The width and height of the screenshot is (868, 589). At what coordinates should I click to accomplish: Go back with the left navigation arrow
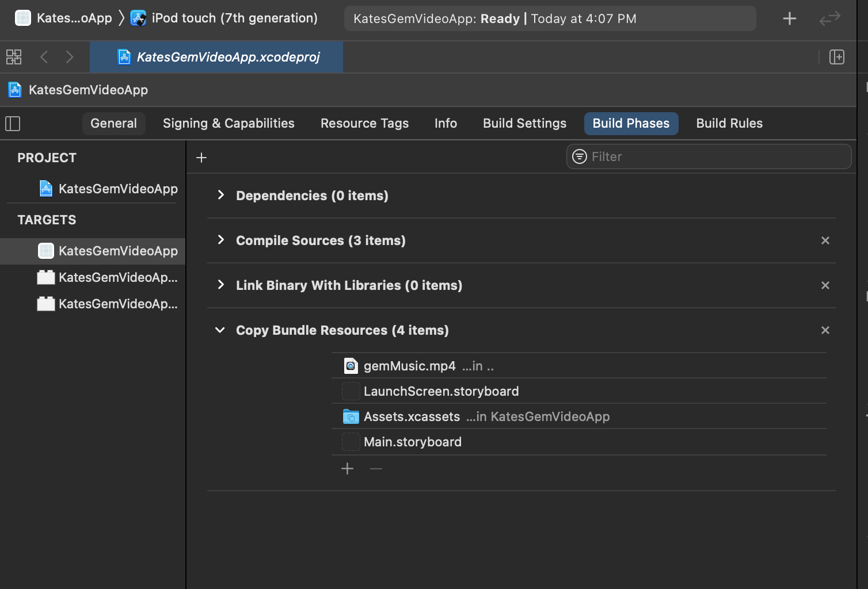(x=44, y=57)
